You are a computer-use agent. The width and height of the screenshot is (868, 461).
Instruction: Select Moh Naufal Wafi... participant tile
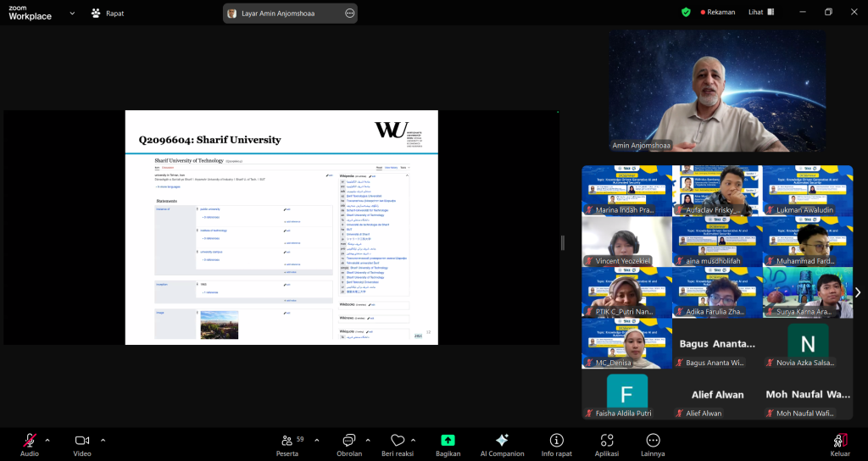tap(808, 394)
